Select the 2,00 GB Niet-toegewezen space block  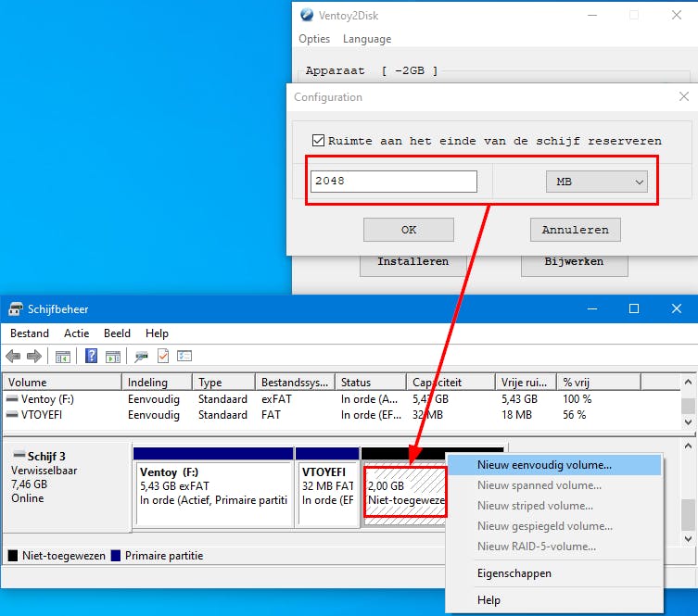click(x=405, y=492)
